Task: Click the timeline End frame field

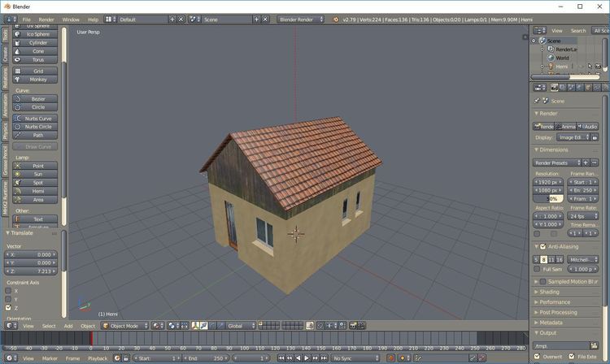Action: tap(206, 358)
